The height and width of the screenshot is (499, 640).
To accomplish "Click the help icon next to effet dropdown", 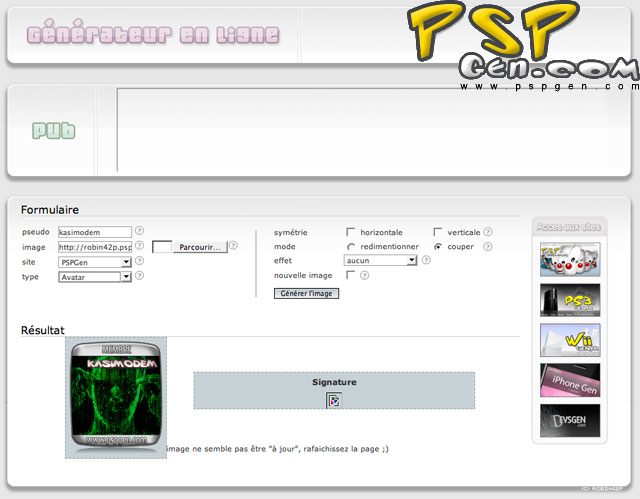I will tap(426, 260).
